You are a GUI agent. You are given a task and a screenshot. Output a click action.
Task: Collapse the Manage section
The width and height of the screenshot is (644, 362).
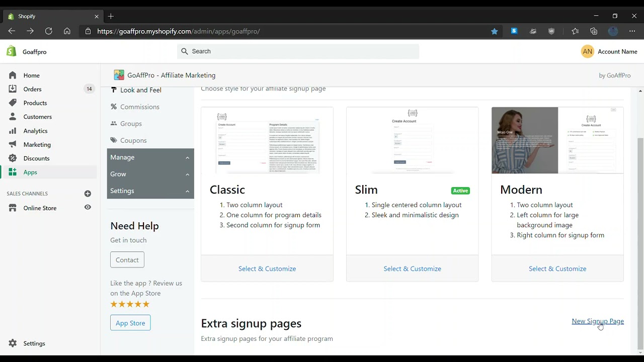tap(150, 157)
